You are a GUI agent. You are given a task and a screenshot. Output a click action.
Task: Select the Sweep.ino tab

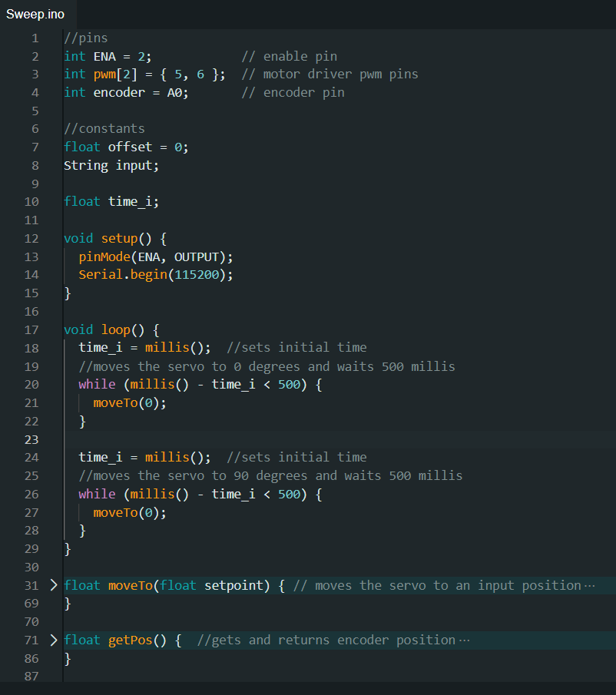tap(35, 13)
